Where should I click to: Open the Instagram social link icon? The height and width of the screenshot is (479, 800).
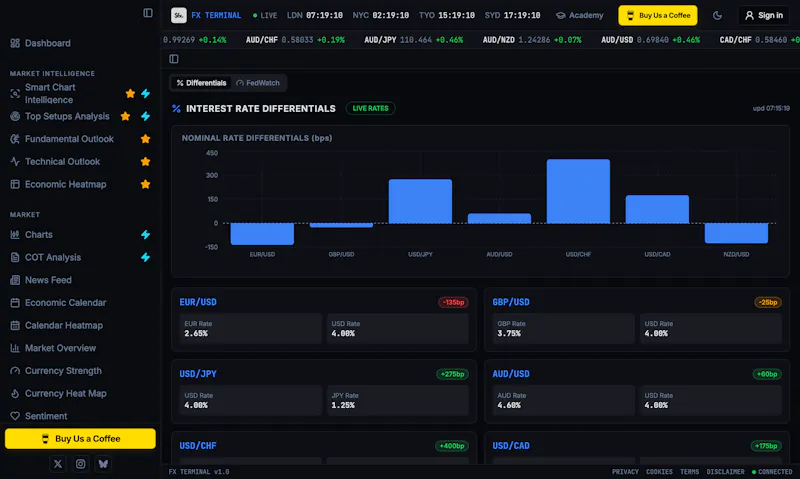pos(81,464)
